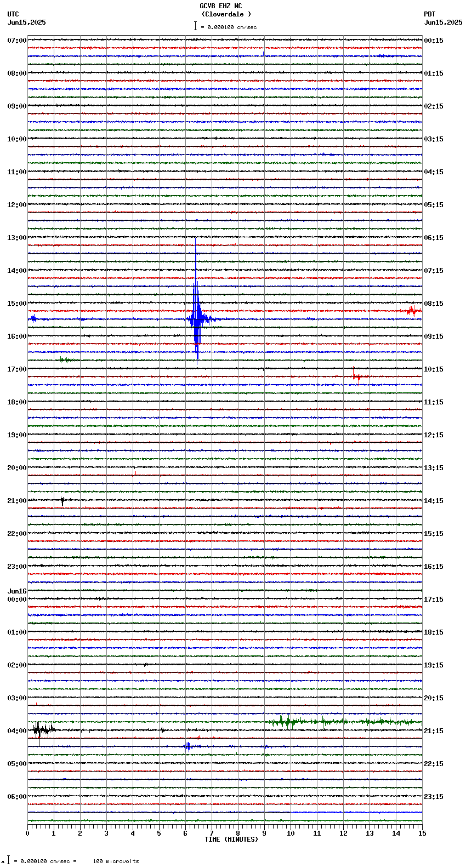
Task: Click the 21:15 PDT time label
Action: [x=434, y=731]
